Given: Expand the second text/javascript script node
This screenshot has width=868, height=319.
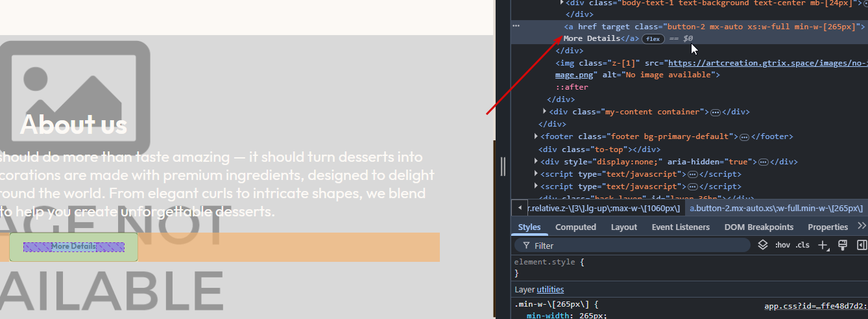Looking at the screenshot, I should 536,186.
